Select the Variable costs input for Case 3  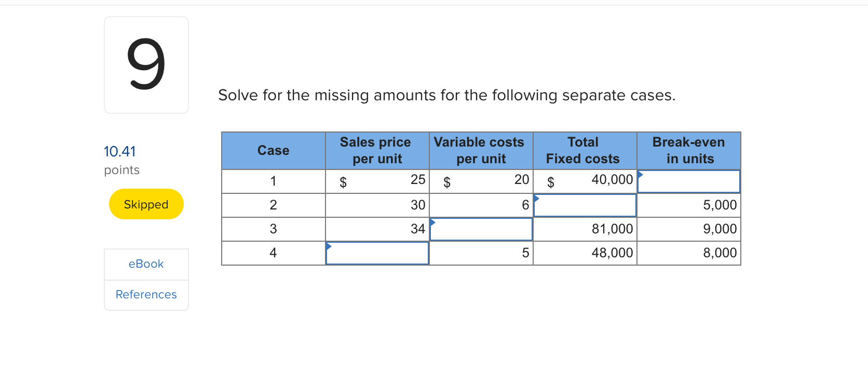[x=481, y=229]
